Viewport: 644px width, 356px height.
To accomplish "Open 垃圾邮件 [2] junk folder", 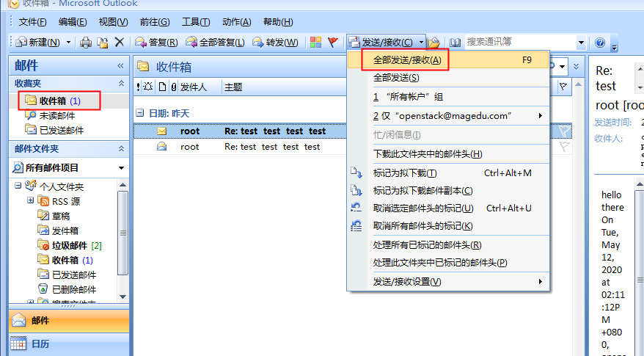I will point(70,245).
